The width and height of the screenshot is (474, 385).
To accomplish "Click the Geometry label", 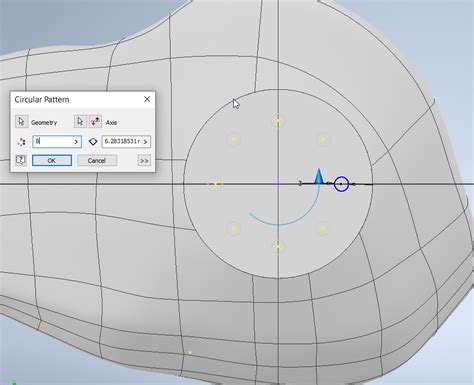I will (x=44, y=123).
